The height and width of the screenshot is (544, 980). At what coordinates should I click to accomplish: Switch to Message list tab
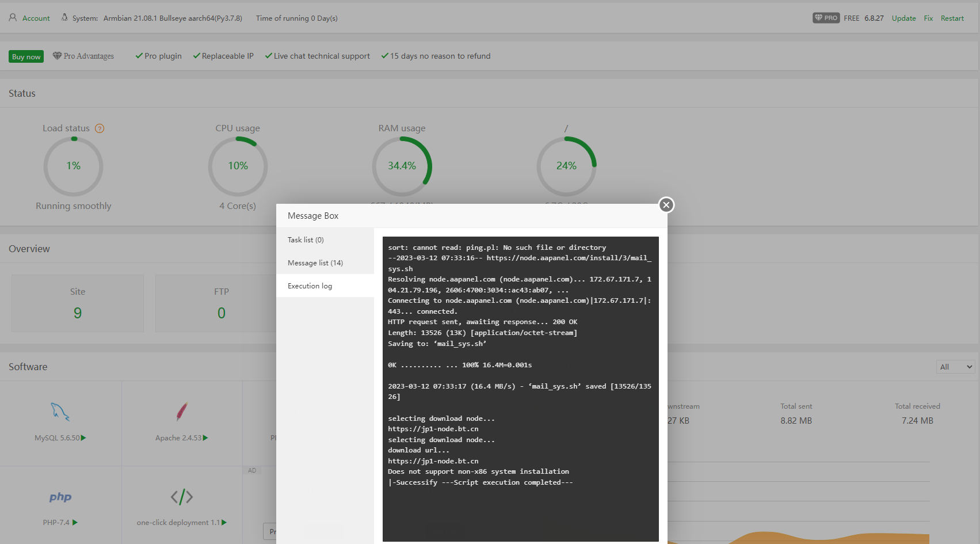(315, 263)
